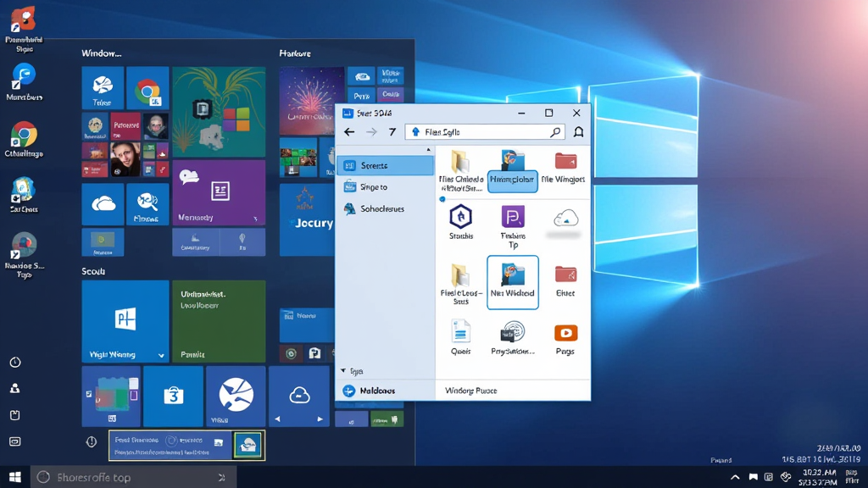
Task: Select Screarts in the file window sidebar
Action: (386, 165)
